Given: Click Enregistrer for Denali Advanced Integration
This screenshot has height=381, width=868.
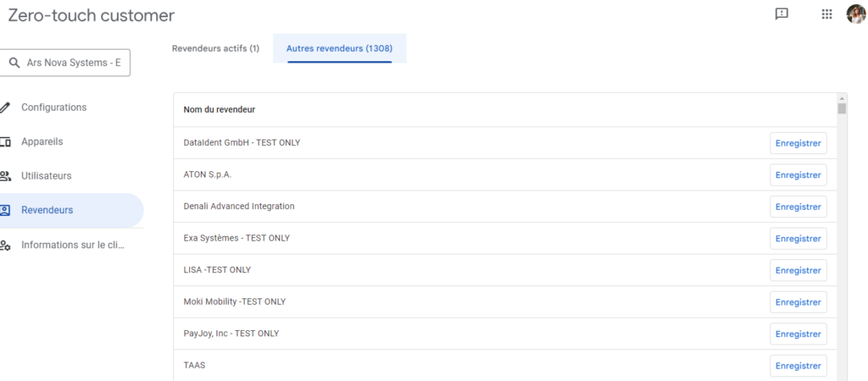Looking at the screenshot, I should 798,207.
